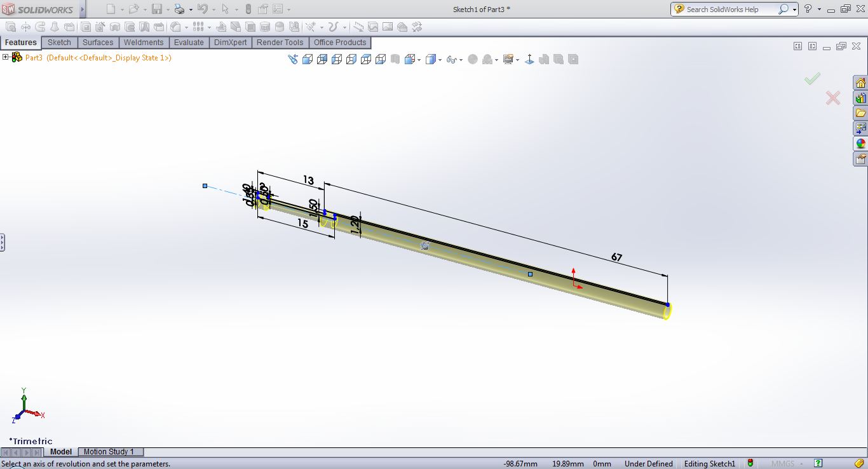Open the View Palette pane
The width and height of the screenshot is (868, 469).
[x=860, y=128]
